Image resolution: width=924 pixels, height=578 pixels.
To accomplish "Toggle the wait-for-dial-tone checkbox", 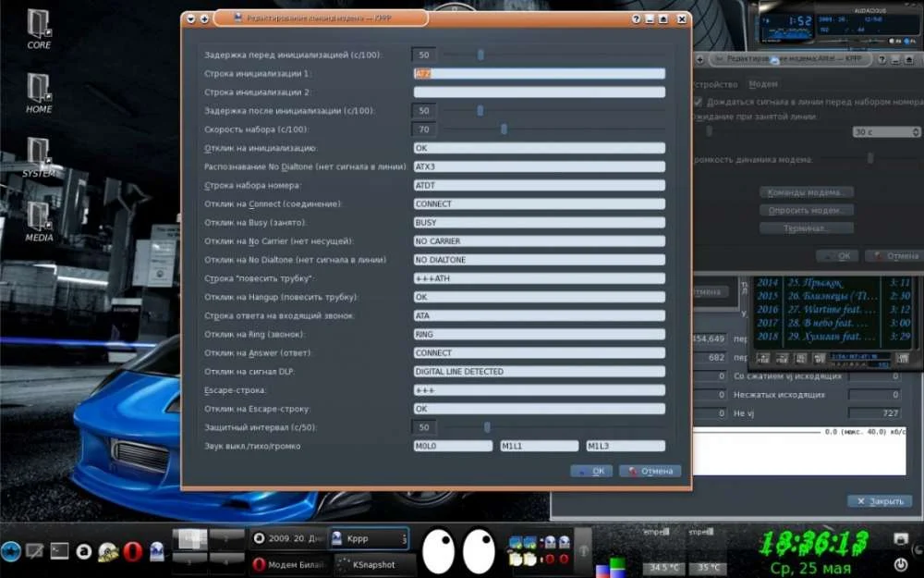I will [697, 102].
